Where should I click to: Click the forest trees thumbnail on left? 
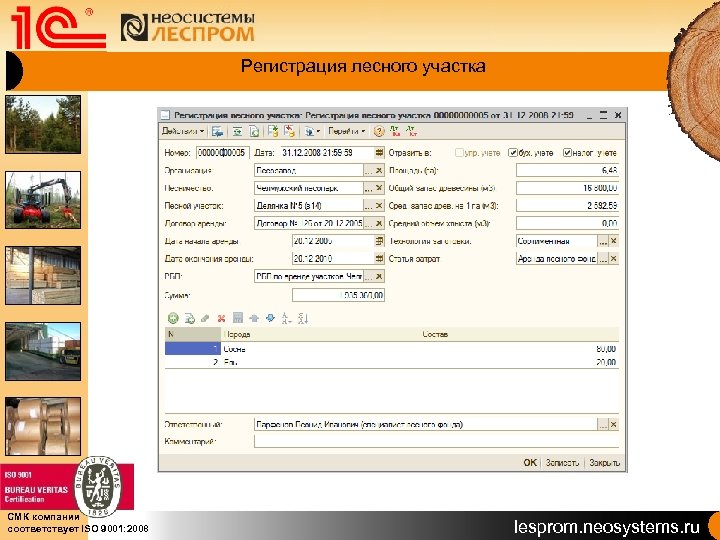(x=43, y=124)
